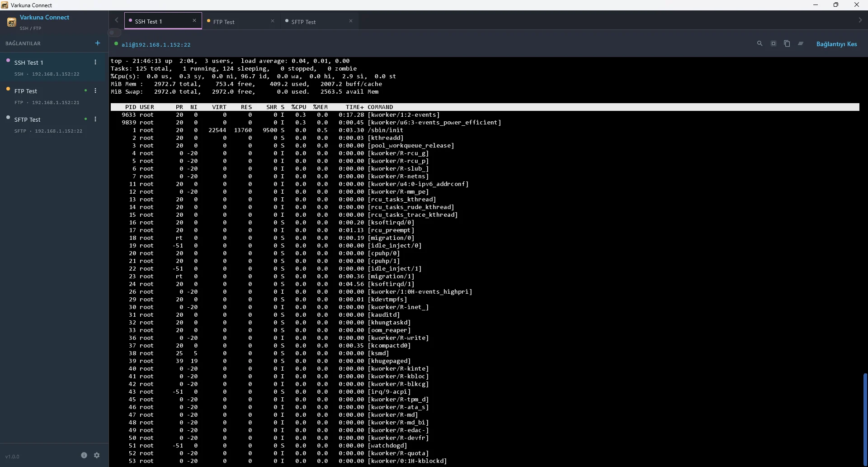The width and height of the screenshot is (868, 467).
Task: Open the three-dot menu for SSH Test 1
Action: (95, 62)
